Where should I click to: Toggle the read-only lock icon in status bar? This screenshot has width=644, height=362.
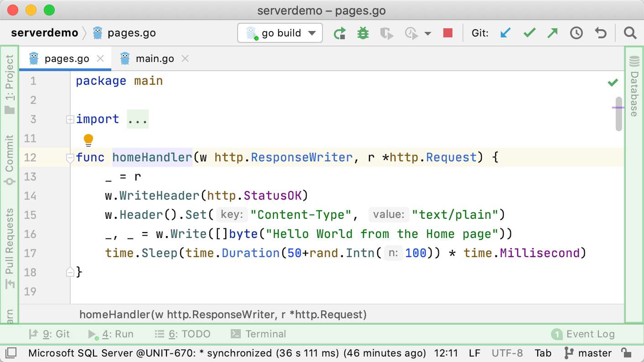(626, 353)
